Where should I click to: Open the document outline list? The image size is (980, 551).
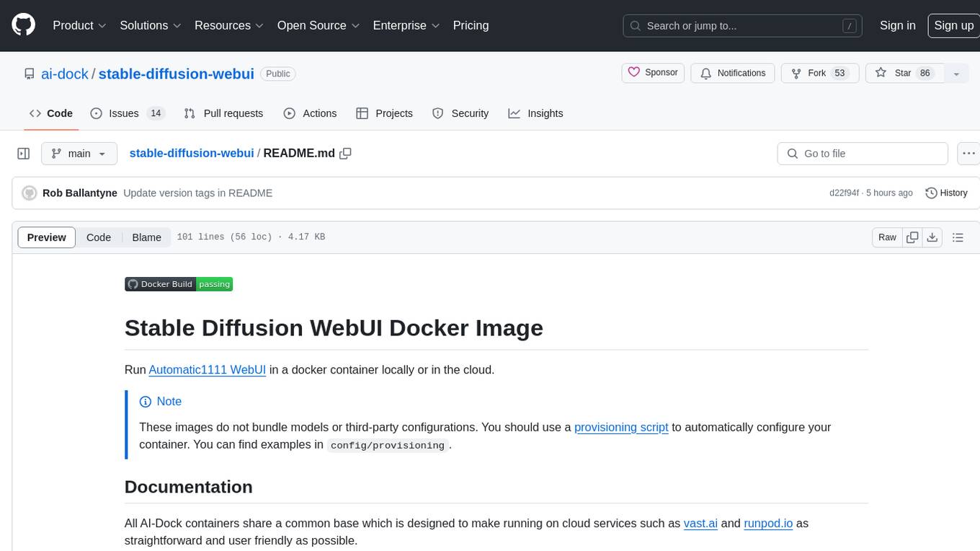click(958, 237)
